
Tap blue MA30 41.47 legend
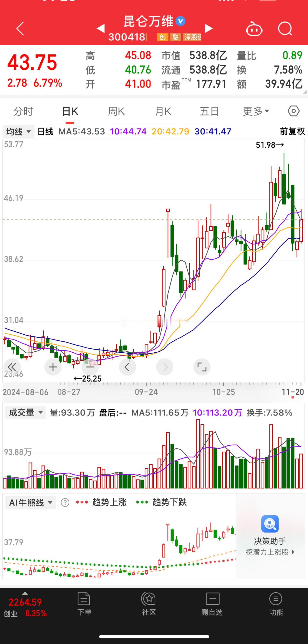213,132
